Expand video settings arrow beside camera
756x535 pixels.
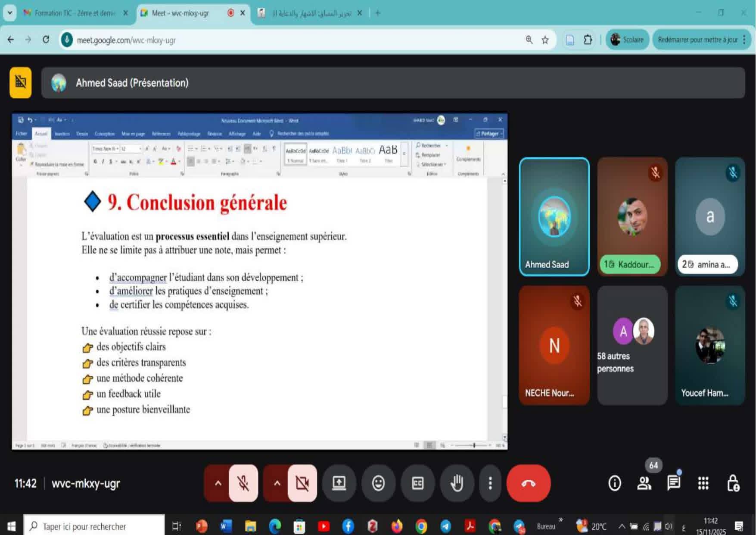click(277, 483)
